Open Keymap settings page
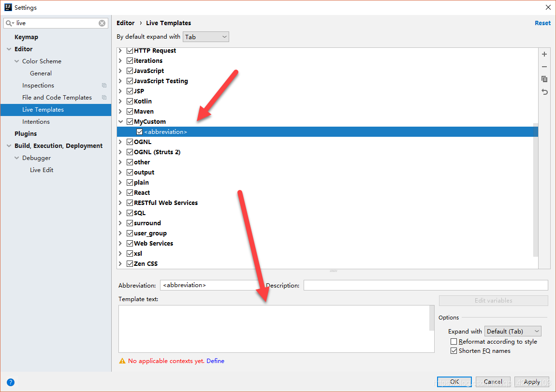The width and height of the screenshot is (556, 392). (26, 37)
